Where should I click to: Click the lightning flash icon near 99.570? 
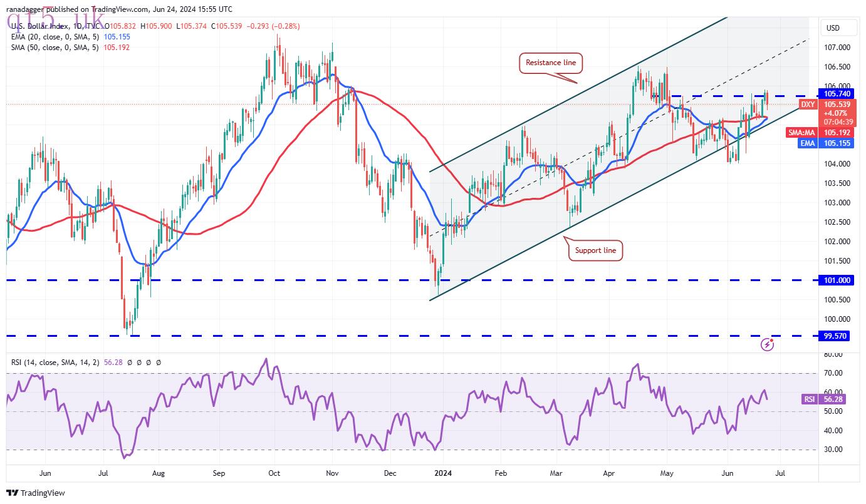(x=768, y=344)
